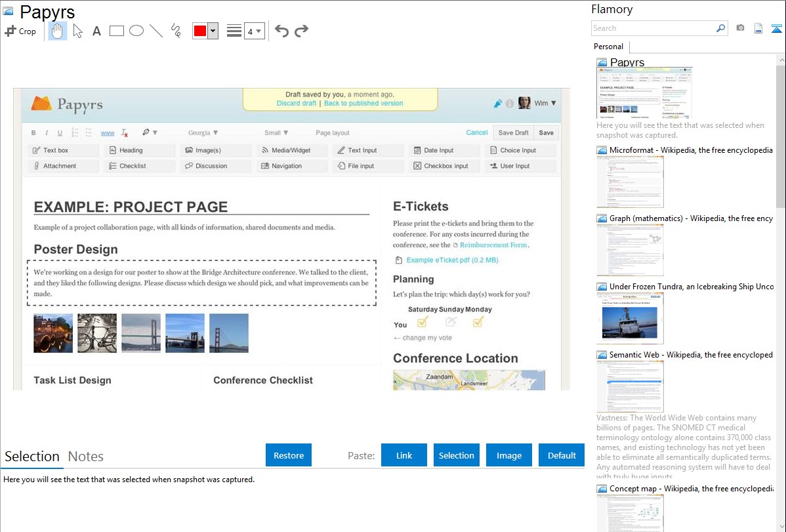Click the magnifier search icon in Flamory

(720, 28)
